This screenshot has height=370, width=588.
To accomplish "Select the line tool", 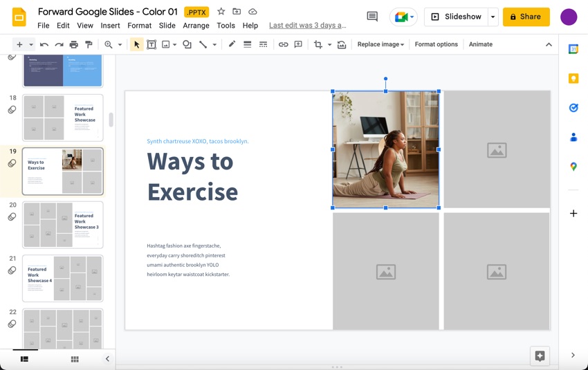I will [x=203, y=45].
